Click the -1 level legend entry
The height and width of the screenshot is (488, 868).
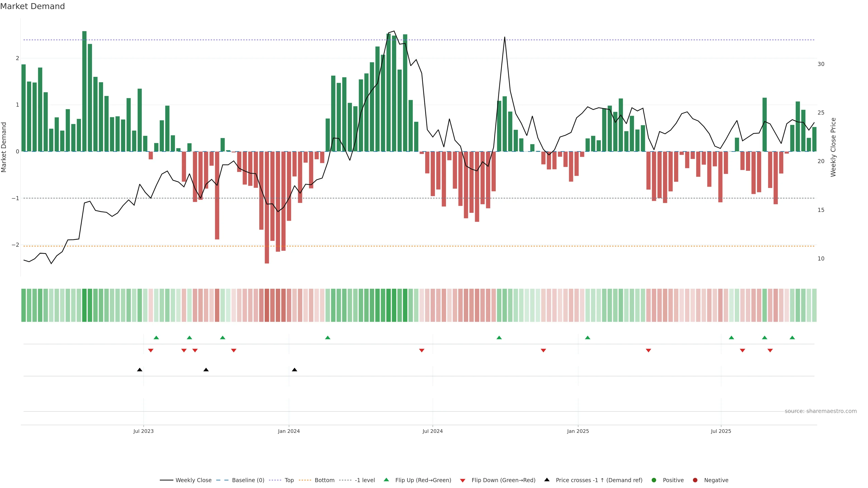[365, 480]
